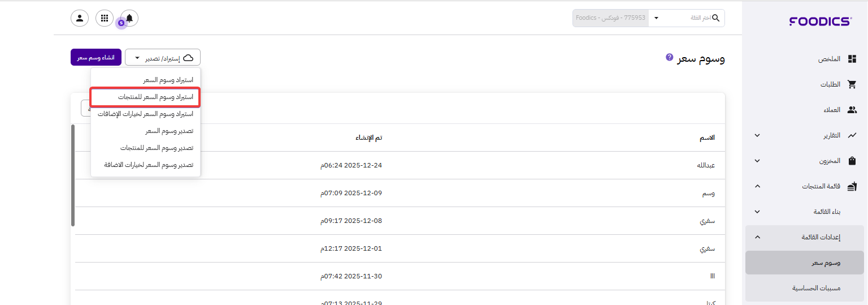Collapse the قائمة المنتجات sidebar section

pos(757,186)
